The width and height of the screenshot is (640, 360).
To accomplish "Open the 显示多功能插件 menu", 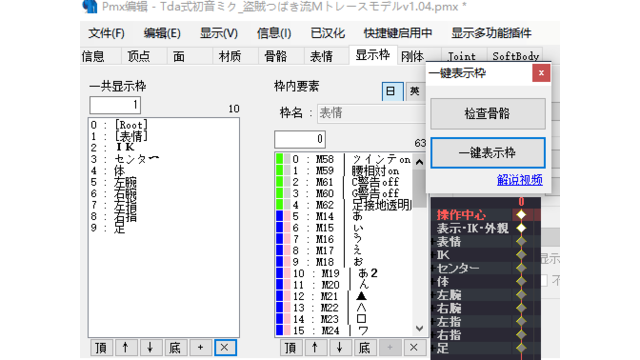I will tap(491, 33).
